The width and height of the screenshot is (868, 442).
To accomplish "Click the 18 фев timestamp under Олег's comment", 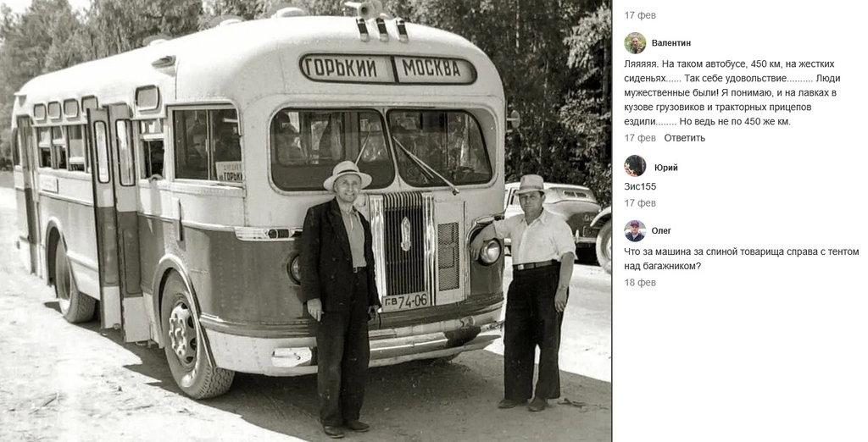I will (640, 283).
